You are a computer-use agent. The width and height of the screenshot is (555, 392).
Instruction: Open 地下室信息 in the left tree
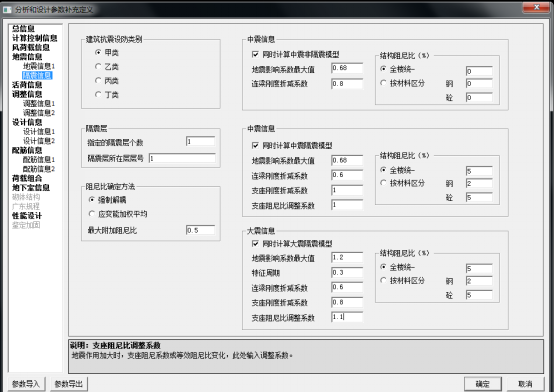pos(31,187)
